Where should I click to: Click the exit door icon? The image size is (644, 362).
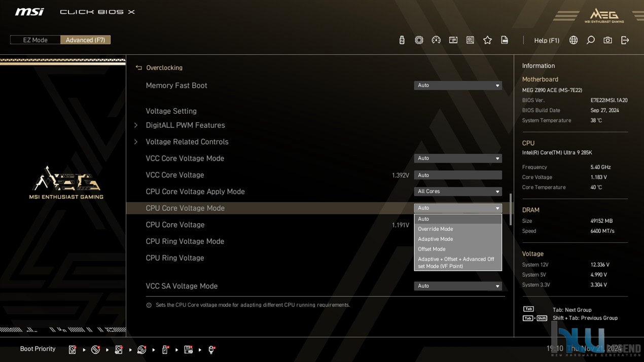[x=625, y=40]
